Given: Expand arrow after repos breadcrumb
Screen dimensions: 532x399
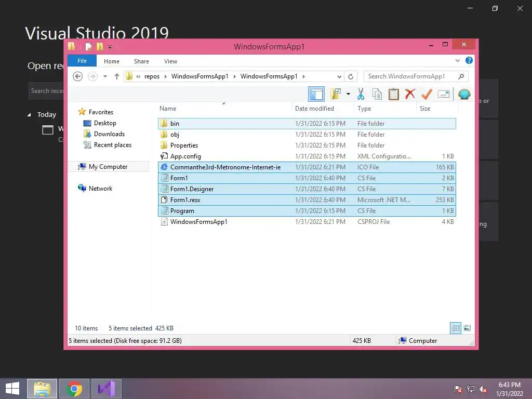Looking at the screenshot, I should tap(165, 76).
